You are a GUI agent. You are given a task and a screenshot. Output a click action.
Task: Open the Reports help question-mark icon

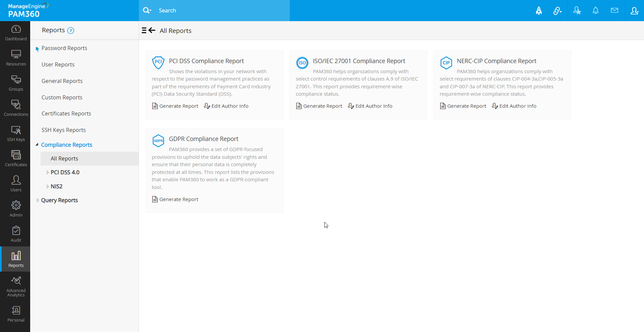pyautogui.click(x=71, y=31)
